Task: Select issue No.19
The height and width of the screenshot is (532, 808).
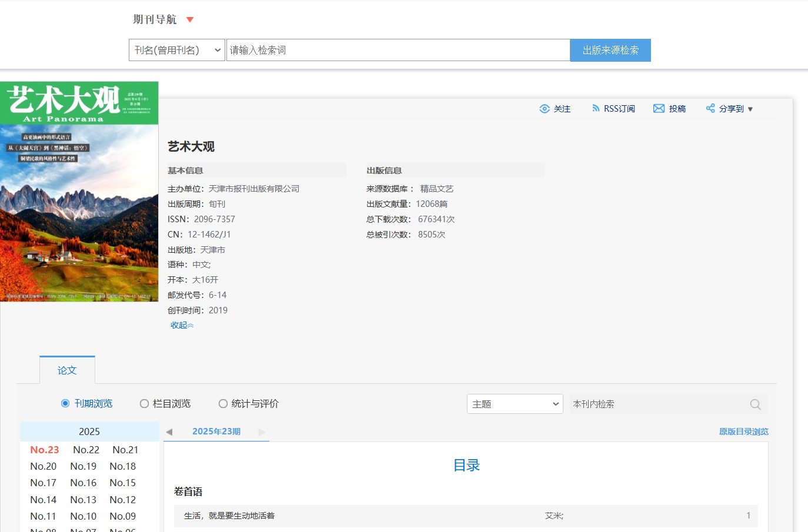Action: (84, 466)
